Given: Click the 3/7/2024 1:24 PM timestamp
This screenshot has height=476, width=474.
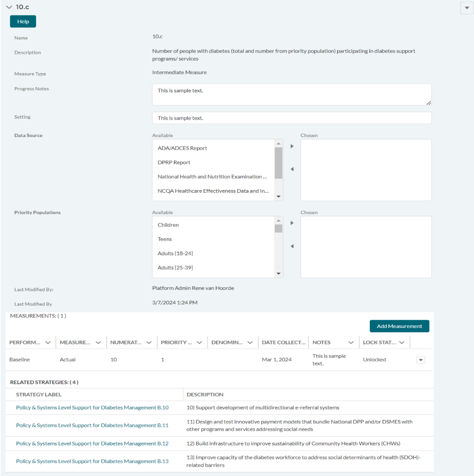Looking at the screenshot, I should (x=175, y=303).
